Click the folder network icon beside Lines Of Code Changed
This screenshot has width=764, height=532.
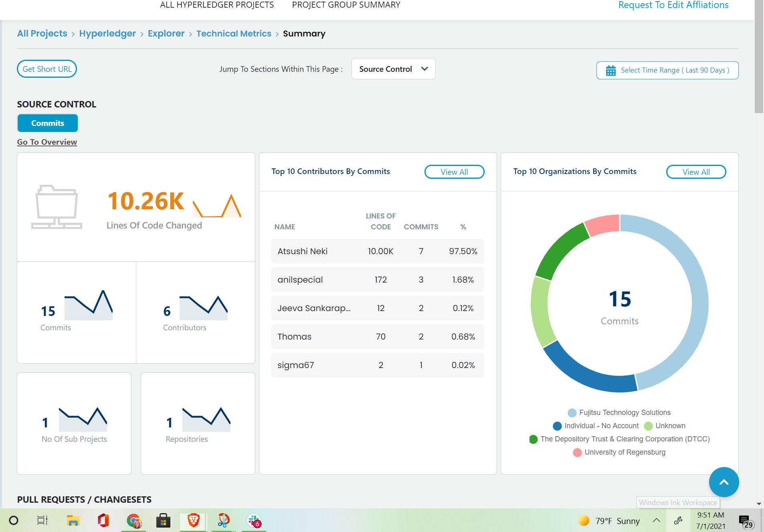57,207
